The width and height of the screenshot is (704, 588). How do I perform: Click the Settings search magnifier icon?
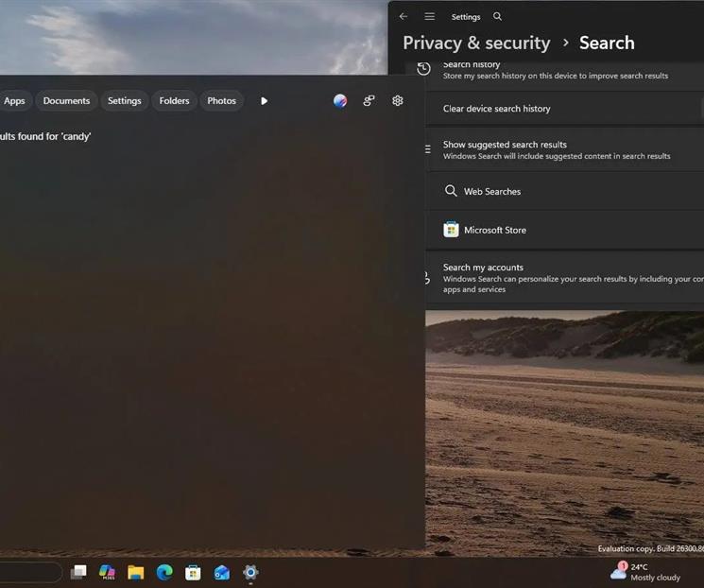pos(497,17)
